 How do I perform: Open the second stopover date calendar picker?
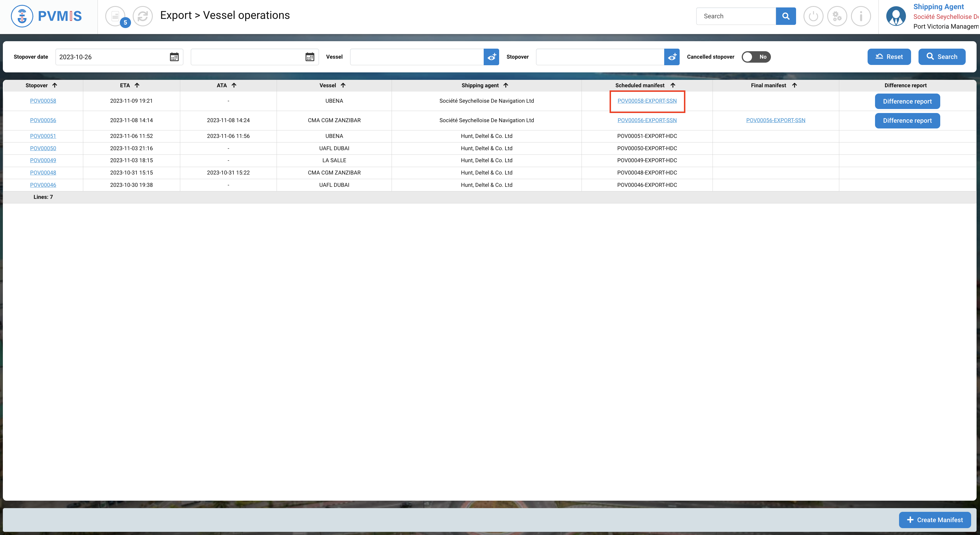click(x=310, y=57)
